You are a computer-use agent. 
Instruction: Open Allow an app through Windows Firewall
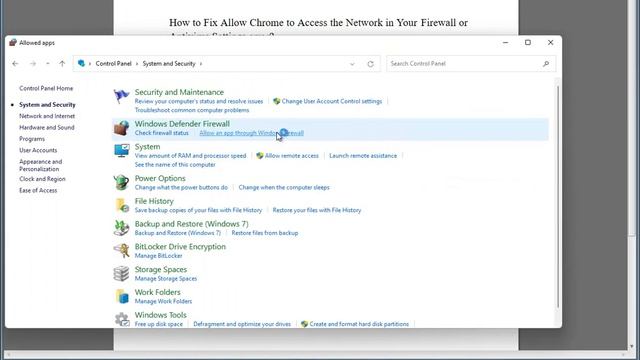point(251,133)
